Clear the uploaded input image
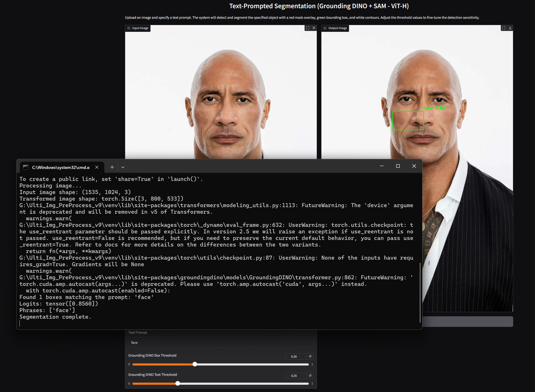Image resolution: width=535 pixels, height=392 pixels. point(314,28)
